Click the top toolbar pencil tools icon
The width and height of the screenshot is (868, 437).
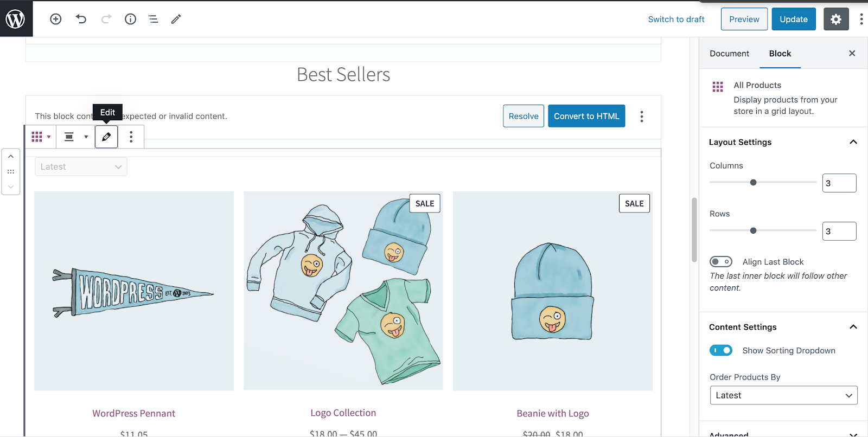tap(176, 19)
